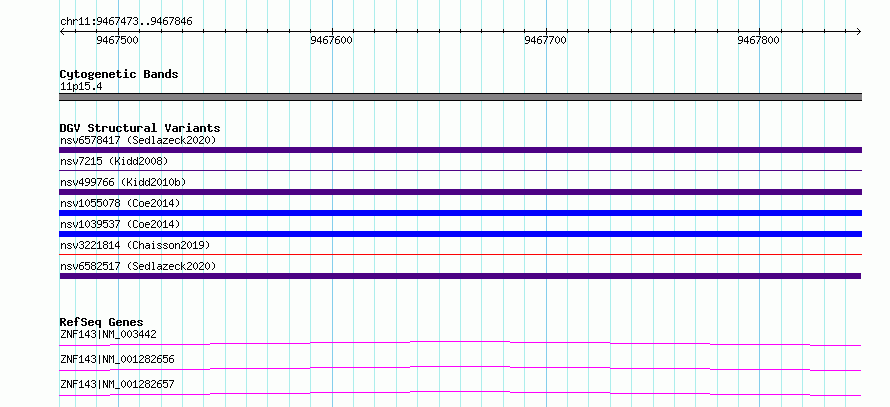The width and height of the screenshot is (890, 407).
Task: Click the purple bar under nsv6578417
Action: [460, 150]
